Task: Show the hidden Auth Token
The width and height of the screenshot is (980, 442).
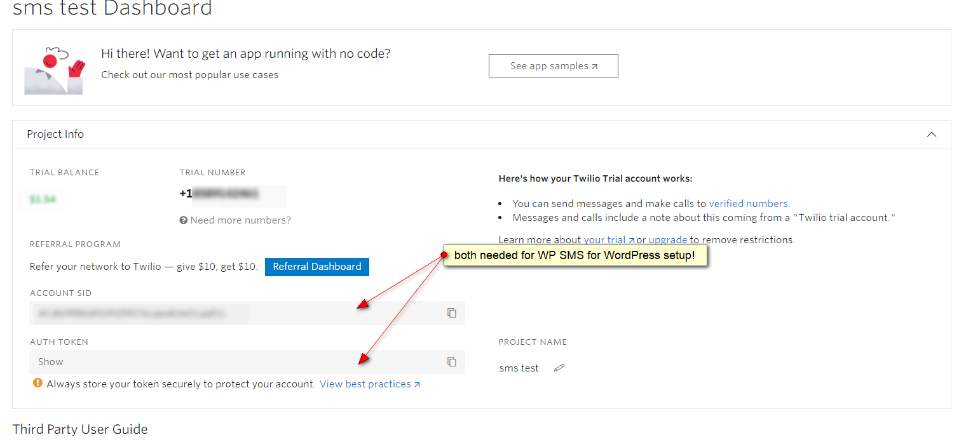Action: pyautogui.click(x=51, y=362)
